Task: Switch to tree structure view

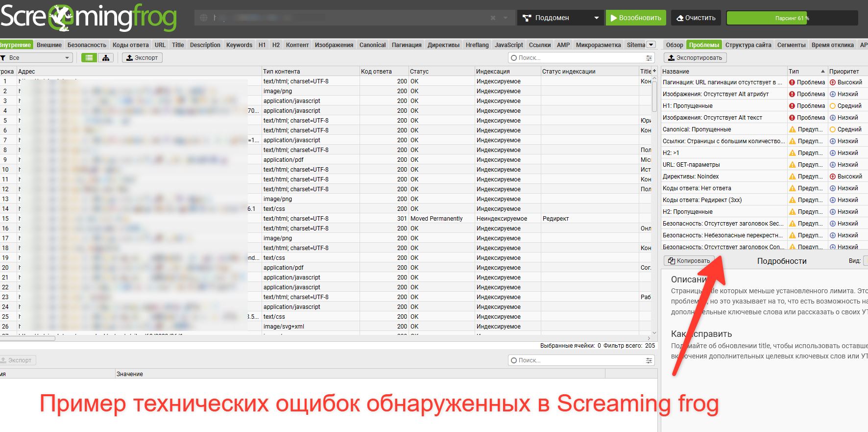Action: tap(105, 58)
